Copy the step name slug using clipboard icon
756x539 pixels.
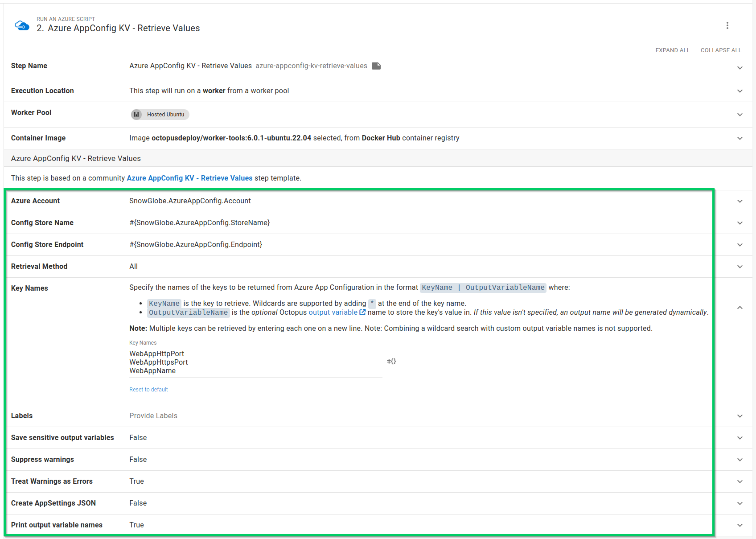tap(376, 66)
